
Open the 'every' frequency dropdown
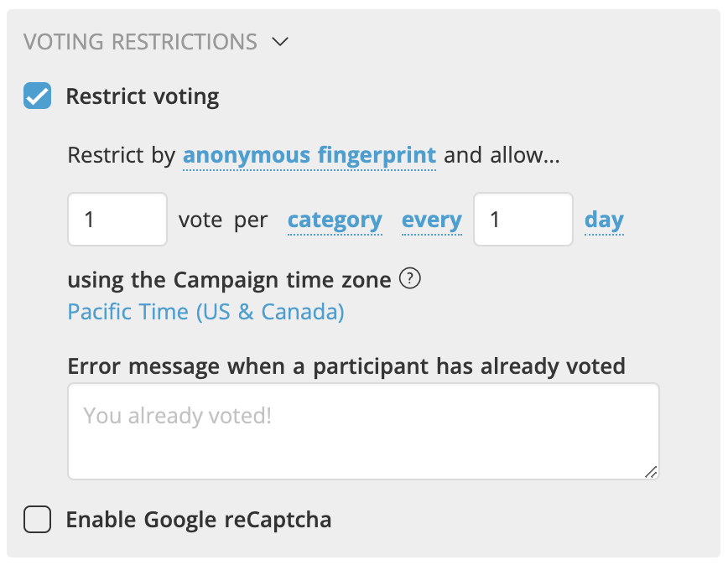coord(432,220)
